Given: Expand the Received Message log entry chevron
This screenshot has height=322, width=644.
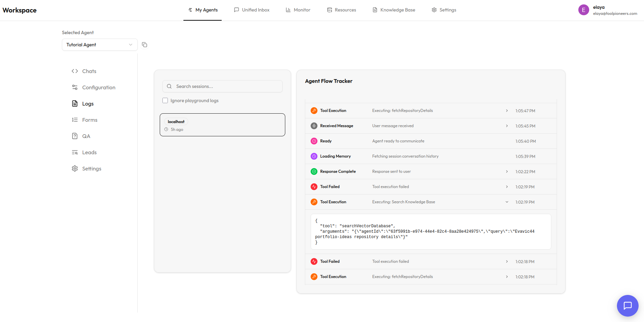Looking at the screenshot, I should point(507,126).
